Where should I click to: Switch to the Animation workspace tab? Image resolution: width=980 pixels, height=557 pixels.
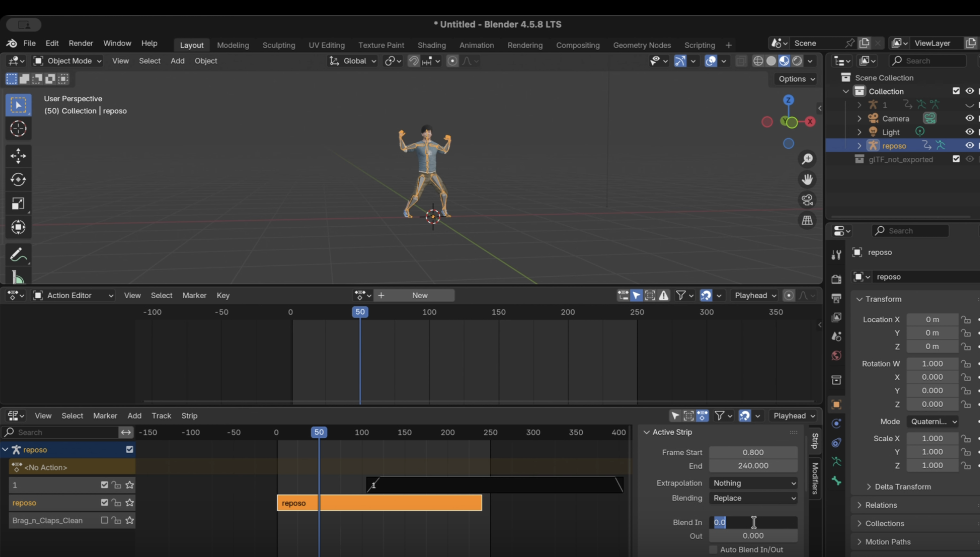476,45
